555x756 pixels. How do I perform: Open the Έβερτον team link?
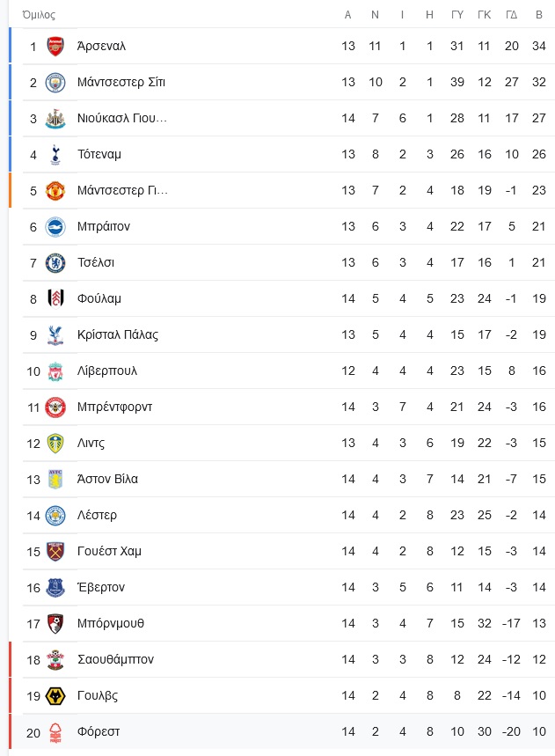tap(100, 587)
